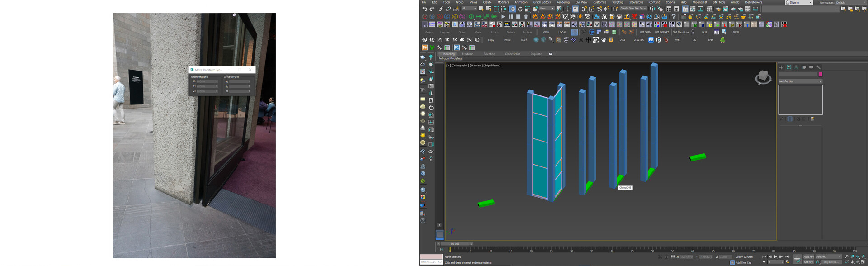This screenshot has height=266, width=868.
Task: Click the magenta object color swatch
Action: (820, 74)
